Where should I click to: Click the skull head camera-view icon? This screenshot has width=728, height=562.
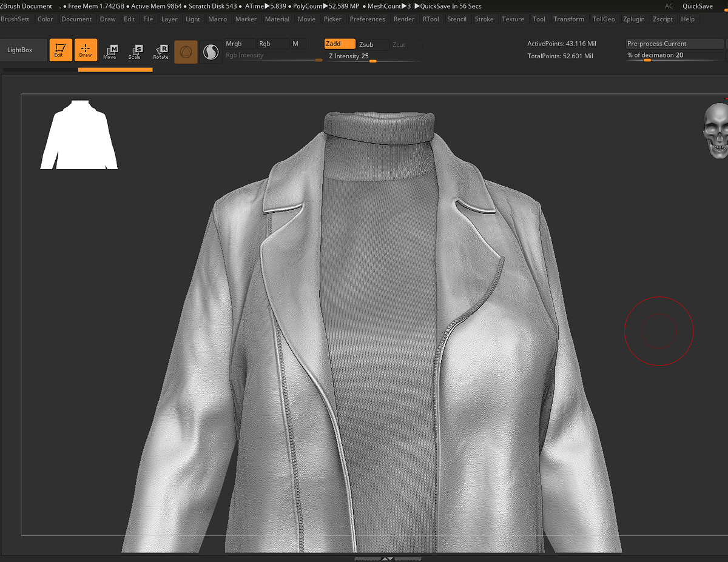[x=716, y=130]
